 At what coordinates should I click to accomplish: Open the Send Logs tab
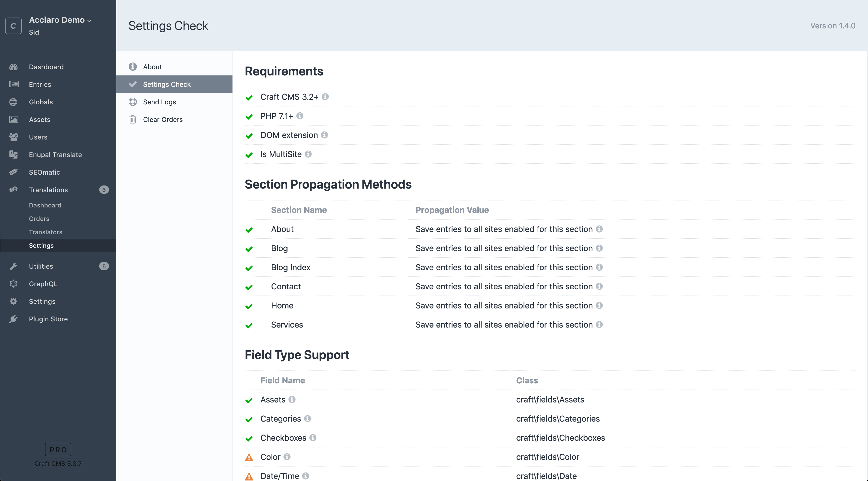pos(159,102)
